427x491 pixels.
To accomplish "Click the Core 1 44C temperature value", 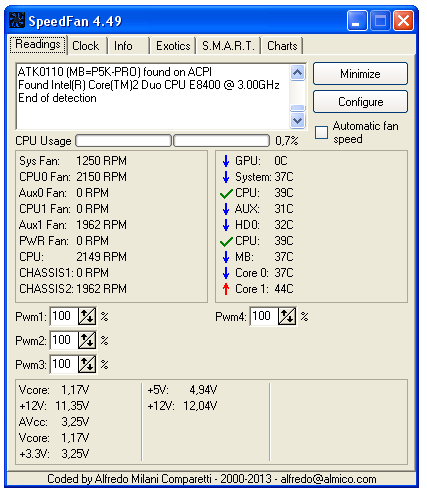I will click(284, 289).
